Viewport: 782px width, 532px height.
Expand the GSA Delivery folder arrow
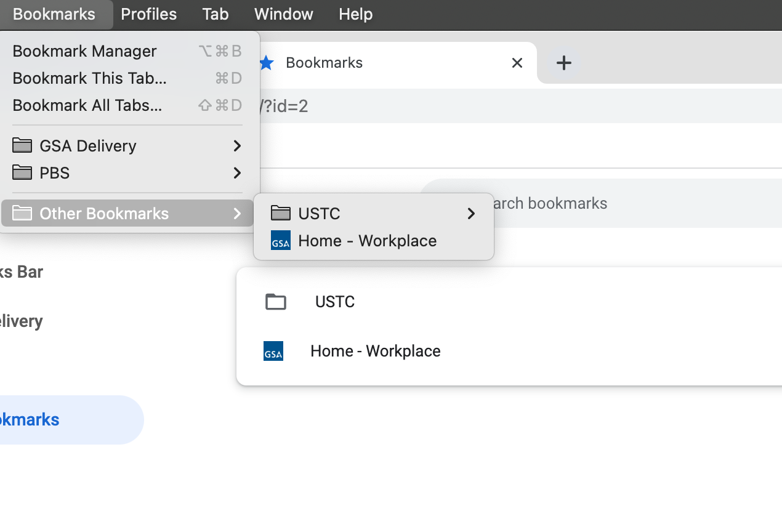237,145
